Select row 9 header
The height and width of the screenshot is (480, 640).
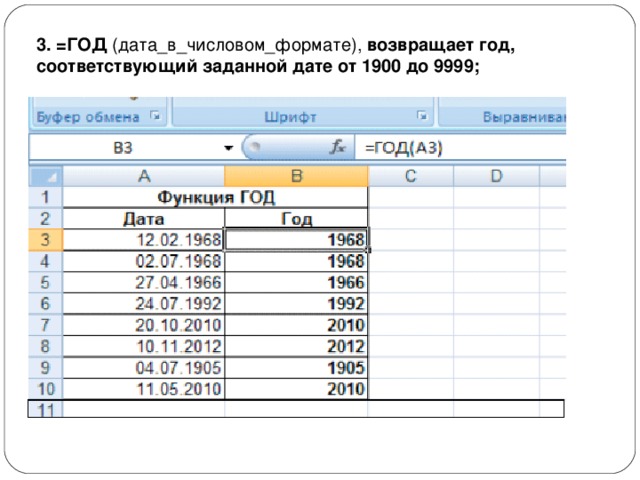click(x=45, y=368)
